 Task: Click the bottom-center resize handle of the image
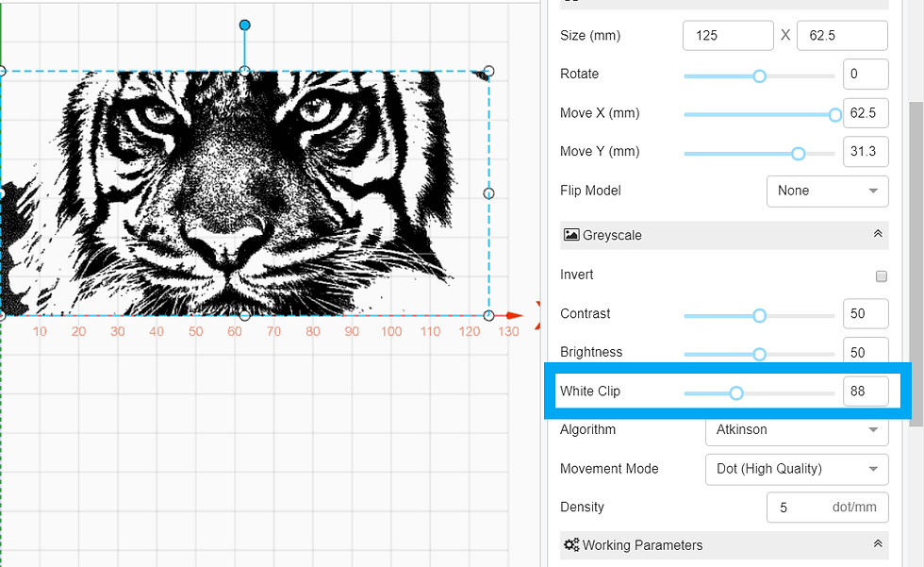244,316
